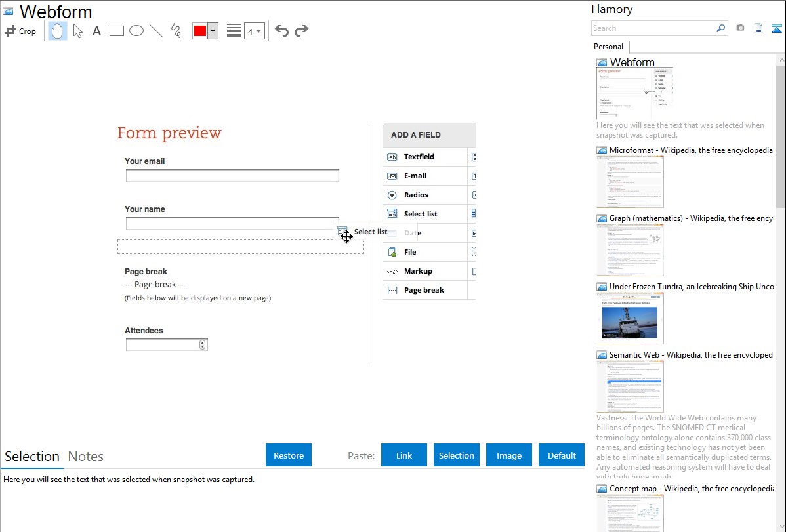Click the Your name input field

[x=232, y=223]
